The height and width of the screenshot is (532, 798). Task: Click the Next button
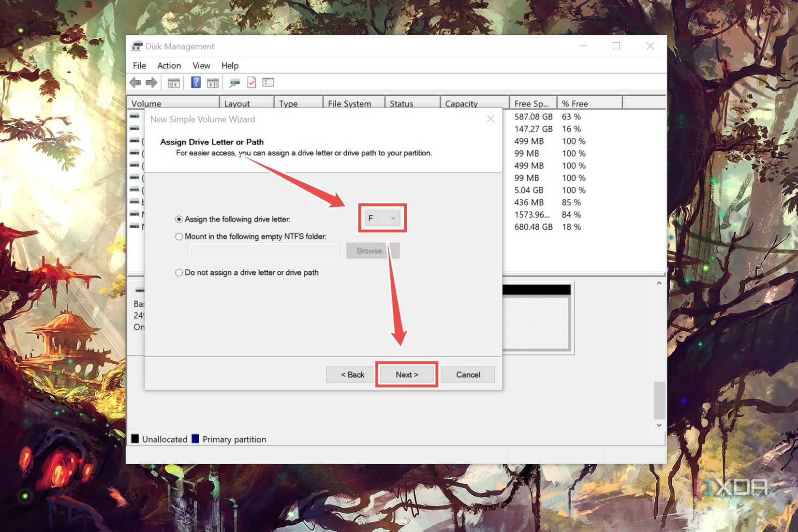tap(407, 374)
